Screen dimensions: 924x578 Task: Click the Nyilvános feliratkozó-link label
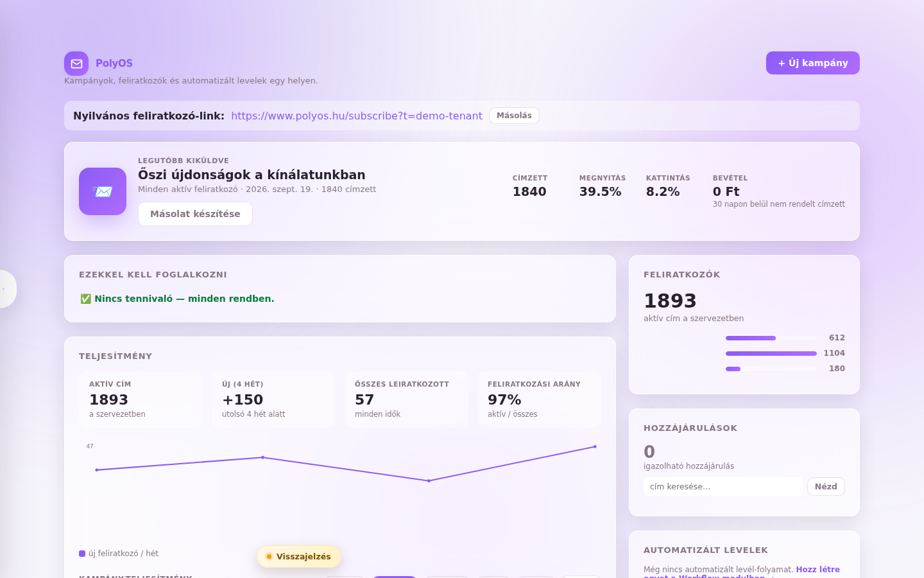pos(149,116)
